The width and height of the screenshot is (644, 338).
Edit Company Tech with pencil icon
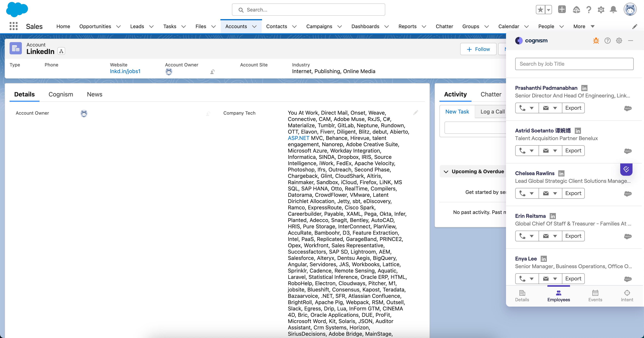[416, 113]
